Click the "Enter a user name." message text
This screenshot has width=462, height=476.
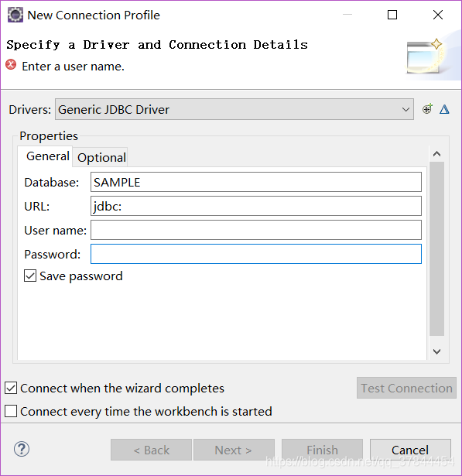tap(73, 67)
